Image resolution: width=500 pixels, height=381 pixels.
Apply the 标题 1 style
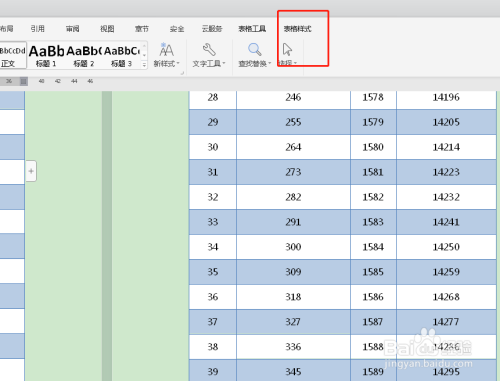click(x=46, y=55)
